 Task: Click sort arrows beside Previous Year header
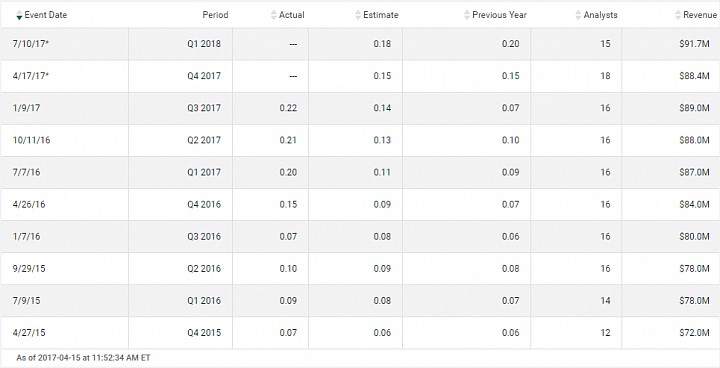pyautogui.click(x=467, y=15)
